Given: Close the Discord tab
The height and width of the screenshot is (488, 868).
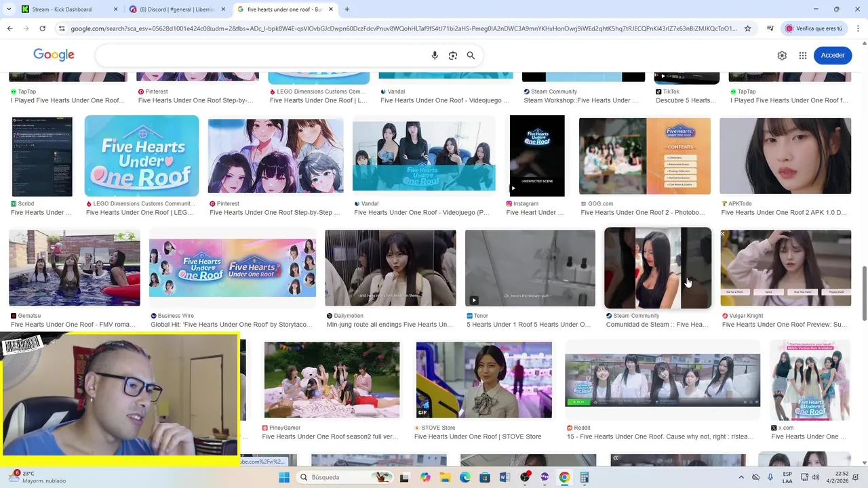Looking at the screenshot, I should click(x=223, y=9).
